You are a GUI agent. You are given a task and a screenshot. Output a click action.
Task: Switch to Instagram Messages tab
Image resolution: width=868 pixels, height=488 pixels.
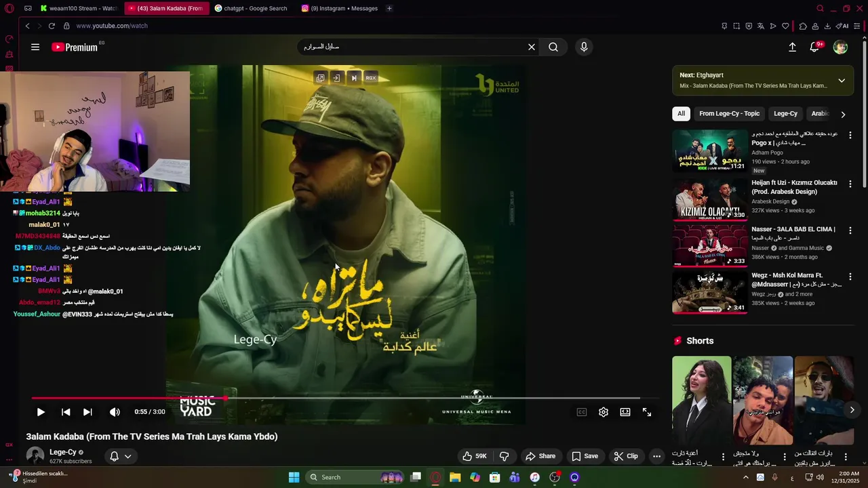(x=340, y=8)
